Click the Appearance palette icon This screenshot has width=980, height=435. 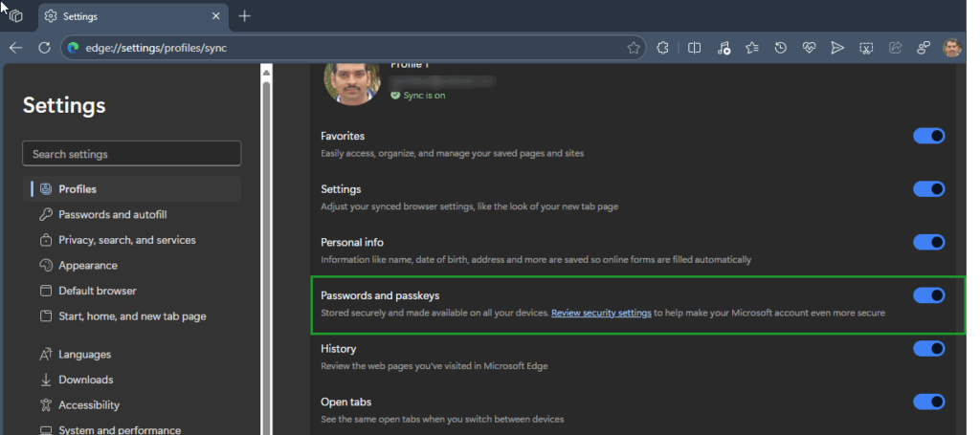point(46,265)
